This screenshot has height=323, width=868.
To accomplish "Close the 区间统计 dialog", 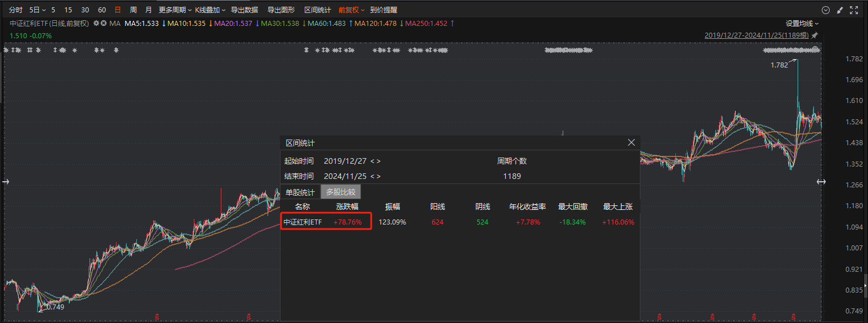I will pos(631,143).
